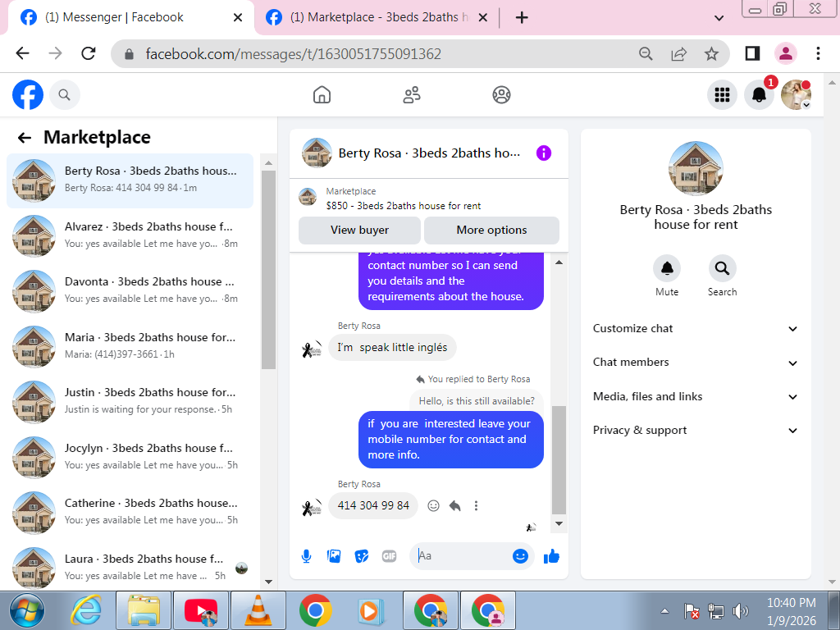
Task: Open Laura conversation in the list
Action: coord(130,568)
